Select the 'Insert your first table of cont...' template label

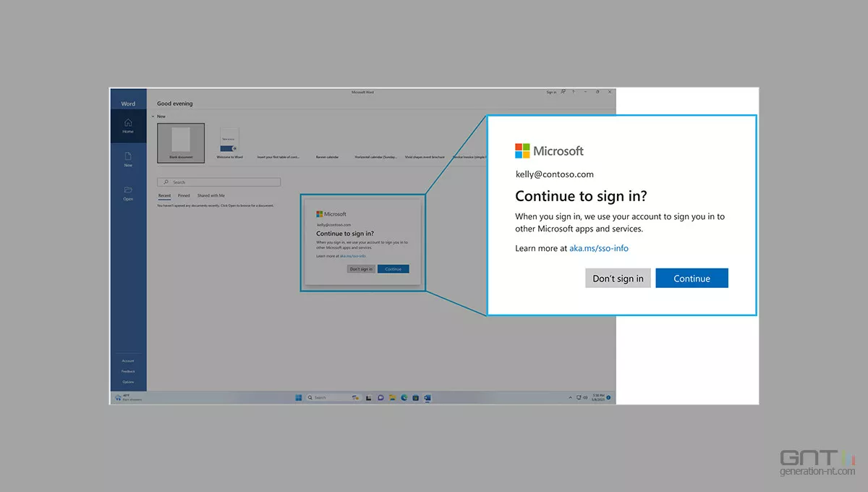(x=278, y=156)
